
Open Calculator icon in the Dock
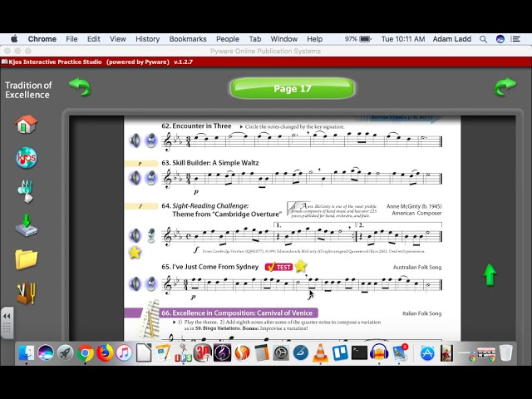pos(262,352)
